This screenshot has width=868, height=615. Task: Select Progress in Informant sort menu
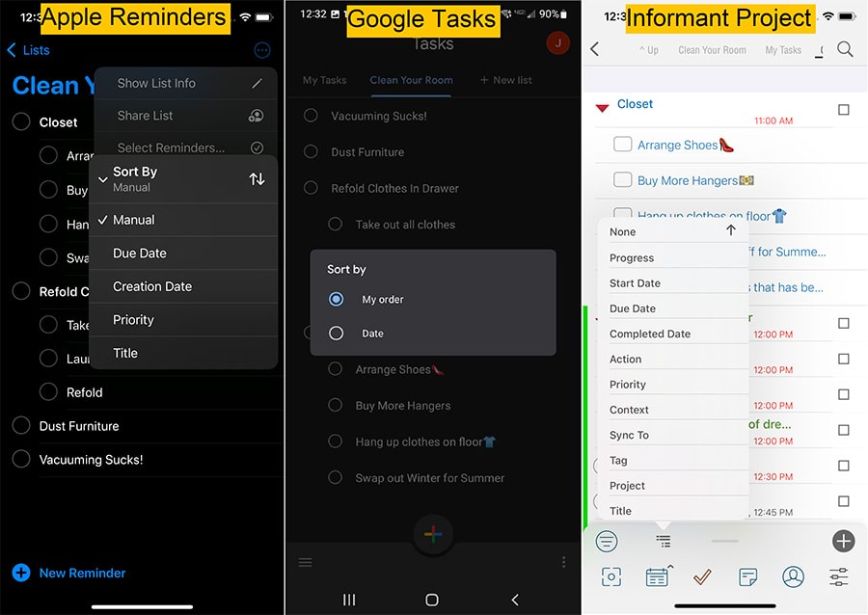pyautogui.click(x=673, y=257)
